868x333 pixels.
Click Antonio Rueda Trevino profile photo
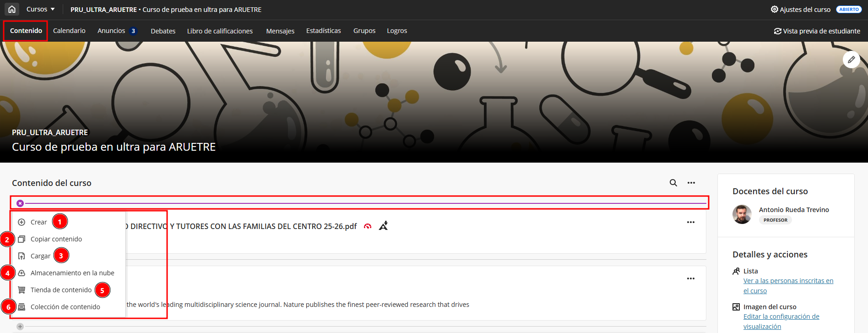coord(742,214)
